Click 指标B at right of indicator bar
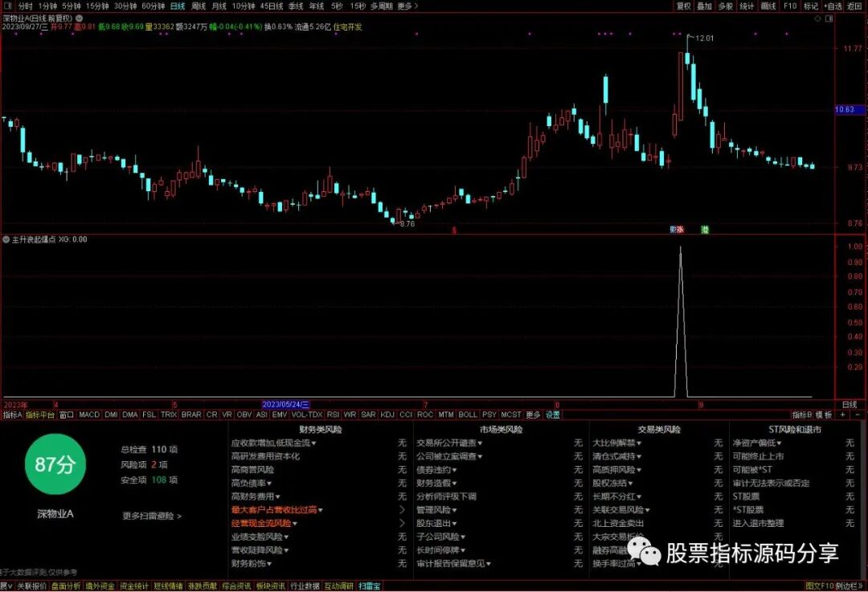868x592 pixels. click(802, 414)
